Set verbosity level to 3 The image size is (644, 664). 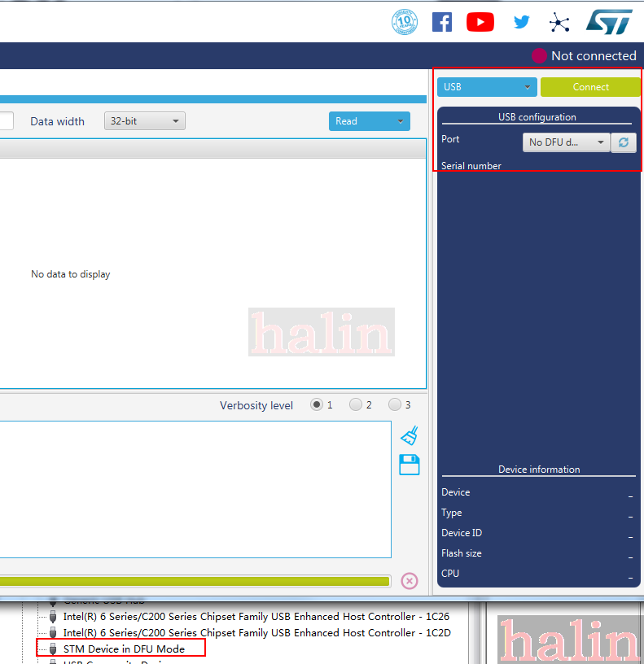tap(395, 405)
